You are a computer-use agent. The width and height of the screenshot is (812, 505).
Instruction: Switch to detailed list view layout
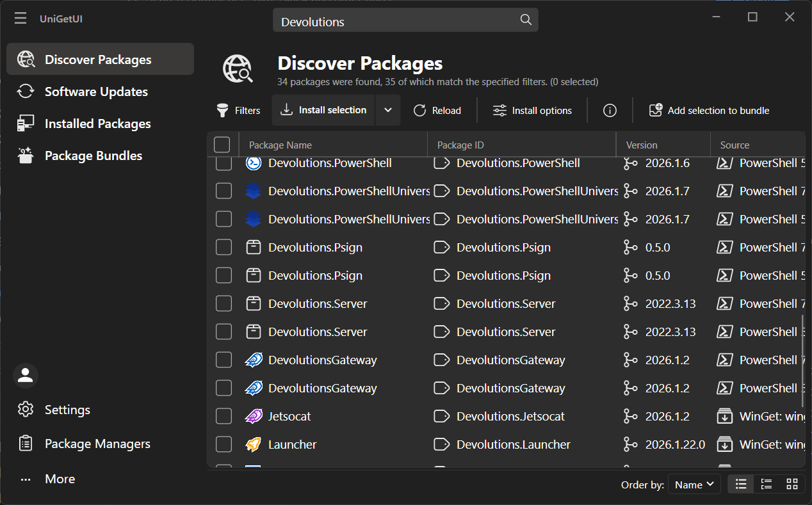point(767,484)
